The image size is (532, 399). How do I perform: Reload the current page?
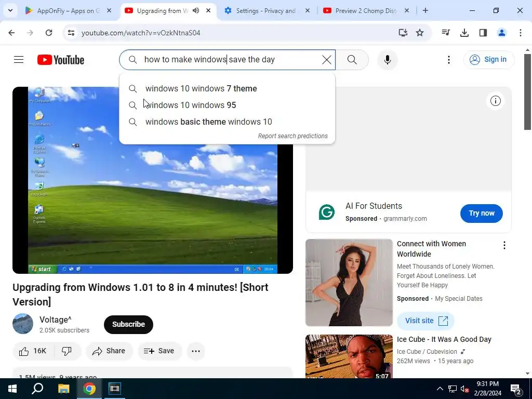[49, 33]
